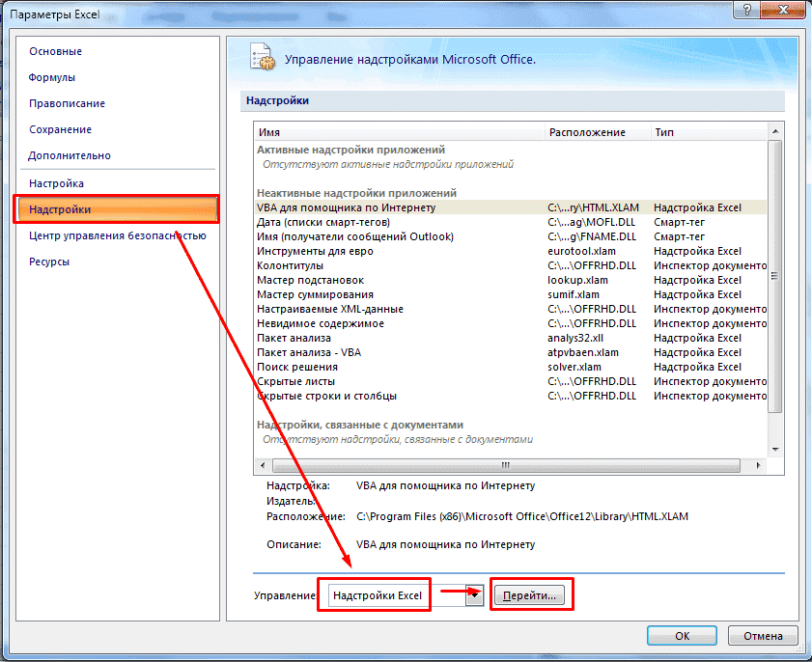Select Правописание in the sidebar
Screen dimensions: 812x662
pos(67,103)
